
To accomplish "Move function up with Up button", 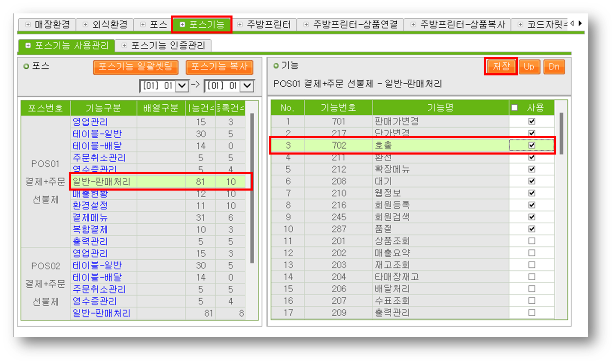I will 529,67.
